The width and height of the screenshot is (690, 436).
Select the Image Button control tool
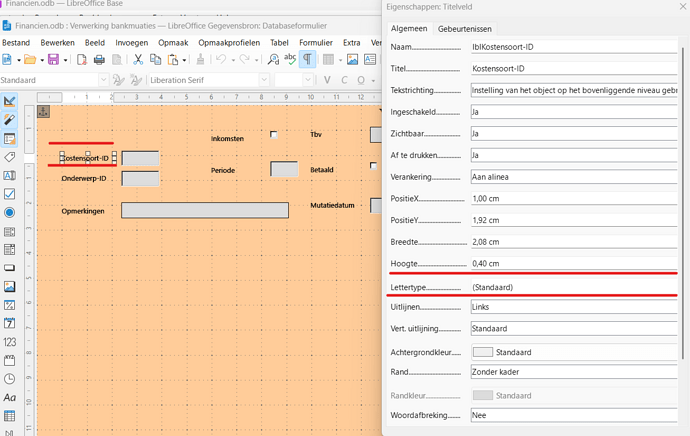[x=9, y=286]
